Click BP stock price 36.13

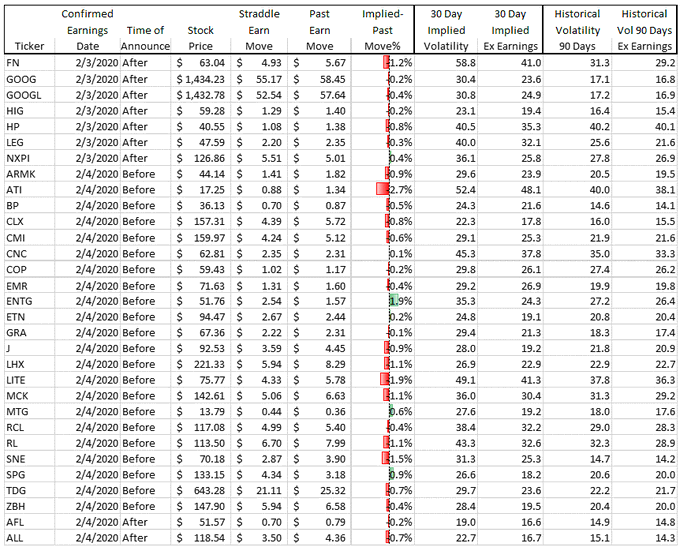[201, 206]
